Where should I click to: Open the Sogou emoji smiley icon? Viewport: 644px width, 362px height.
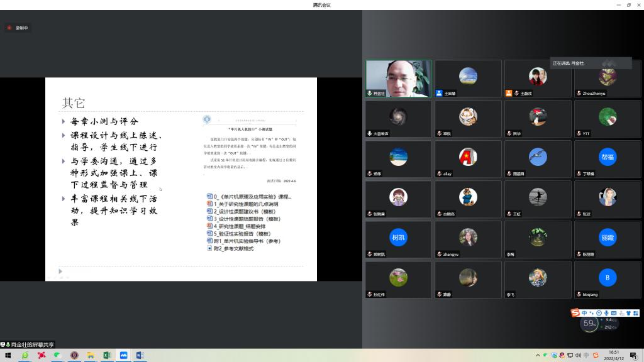(x=599, y=313)
